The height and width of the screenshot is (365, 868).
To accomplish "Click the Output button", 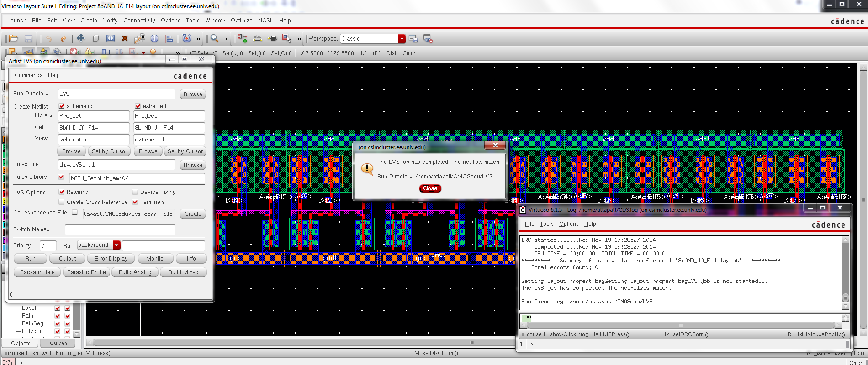I will (x=68, y=259).
